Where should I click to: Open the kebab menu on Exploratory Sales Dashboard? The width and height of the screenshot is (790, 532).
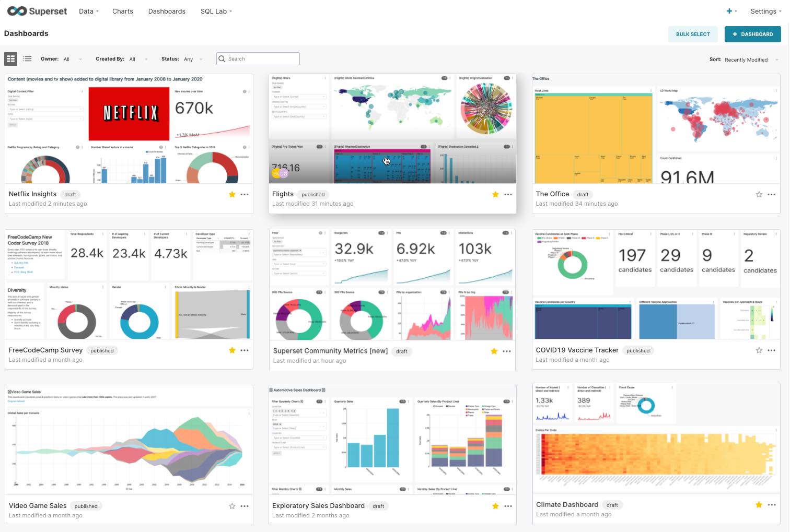[507, 506]
